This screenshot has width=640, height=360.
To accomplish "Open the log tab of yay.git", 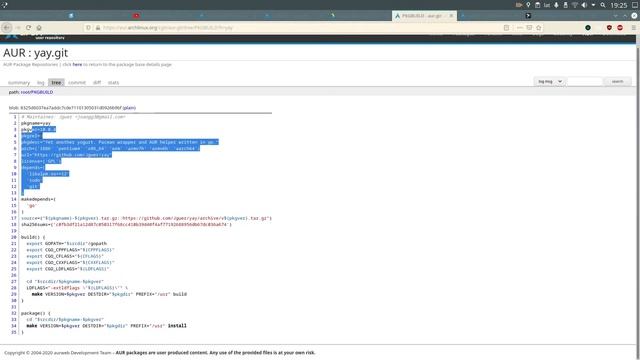I will click(40, 82).
